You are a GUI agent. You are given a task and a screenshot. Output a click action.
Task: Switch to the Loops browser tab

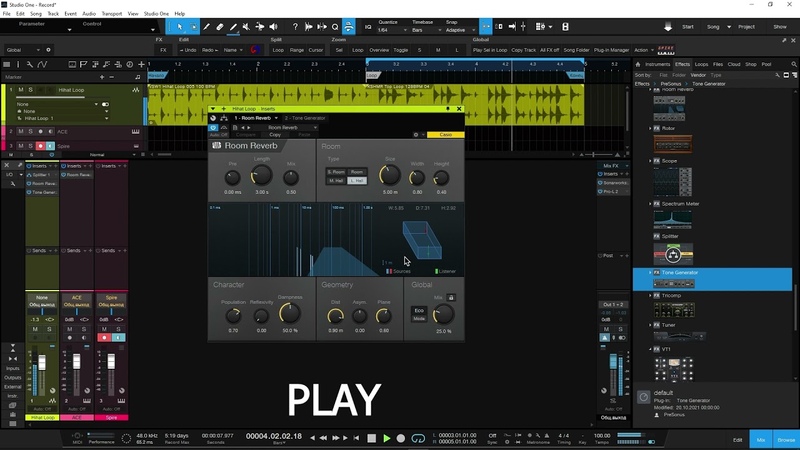coord(702,64)
